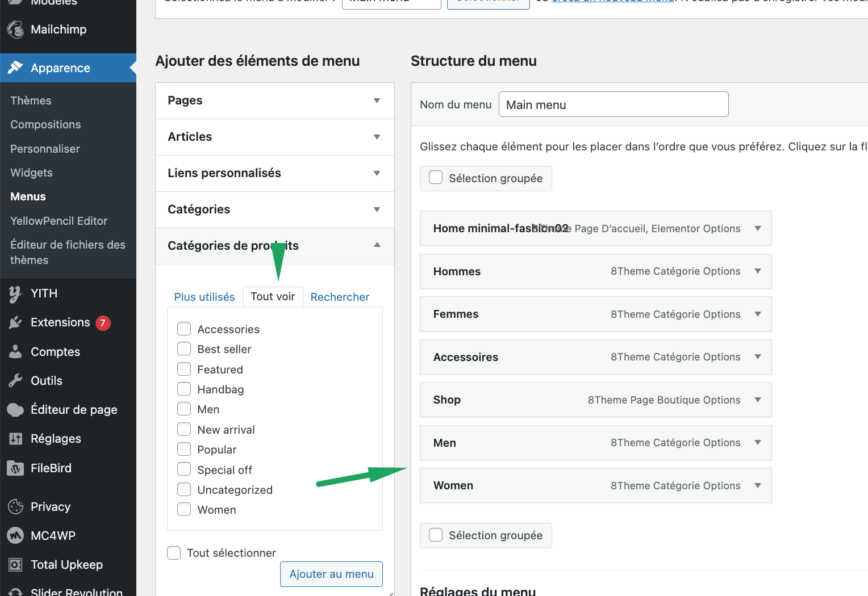Click the Outils wrench icon

pos(15,380)
